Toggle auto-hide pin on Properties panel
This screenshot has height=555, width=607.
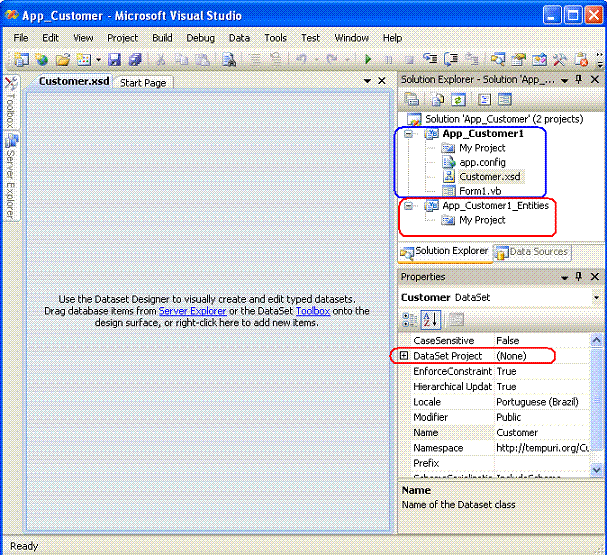(x=579, y=276)
